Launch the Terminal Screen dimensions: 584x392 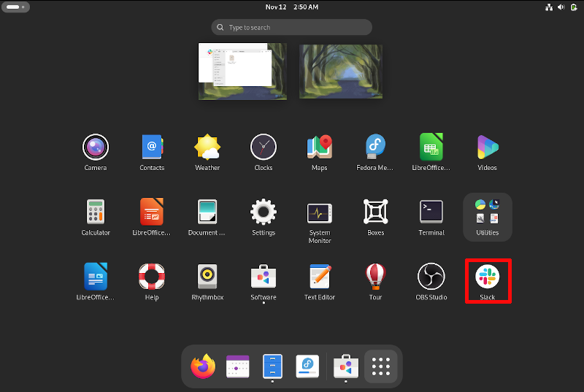coord(431,212)
